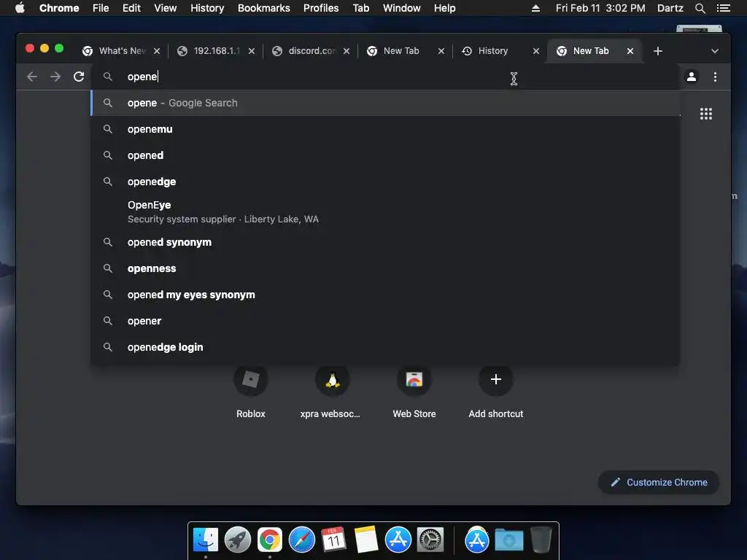
Task: Close the discord.com tab
Action: coord(347,51)
